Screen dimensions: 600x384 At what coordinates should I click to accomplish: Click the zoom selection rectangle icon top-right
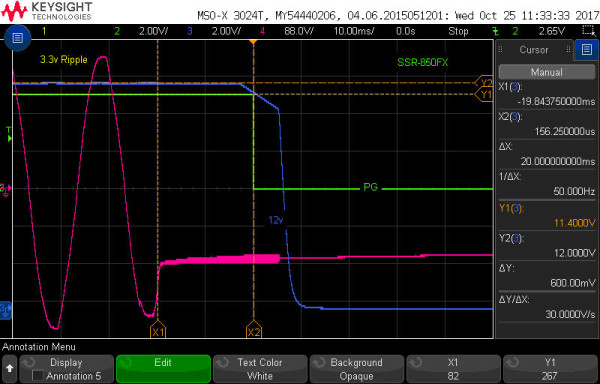[x=587, y=30]
